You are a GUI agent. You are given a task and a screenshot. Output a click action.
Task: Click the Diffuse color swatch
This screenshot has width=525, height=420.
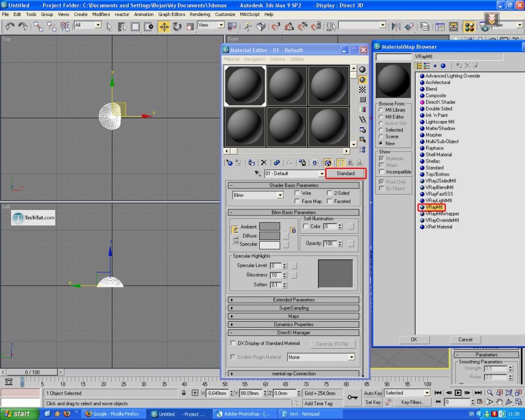click(270, 235)
